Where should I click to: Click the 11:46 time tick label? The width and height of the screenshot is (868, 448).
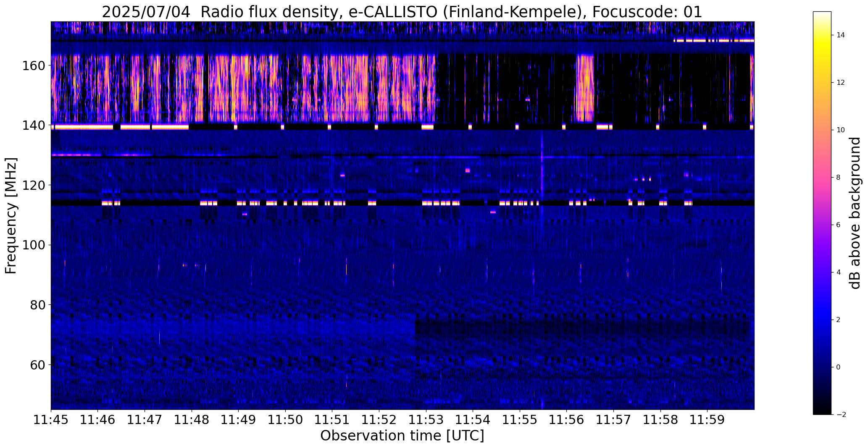(98, 420)
